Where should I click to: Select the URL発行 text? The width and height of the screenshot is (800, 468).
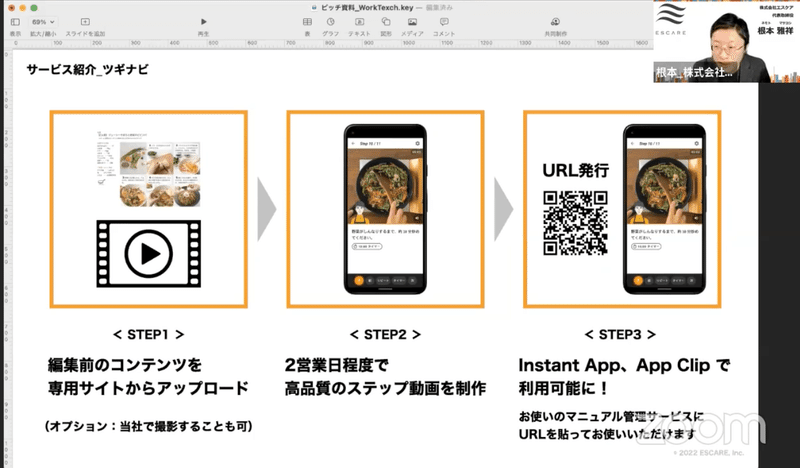point(576,170)
